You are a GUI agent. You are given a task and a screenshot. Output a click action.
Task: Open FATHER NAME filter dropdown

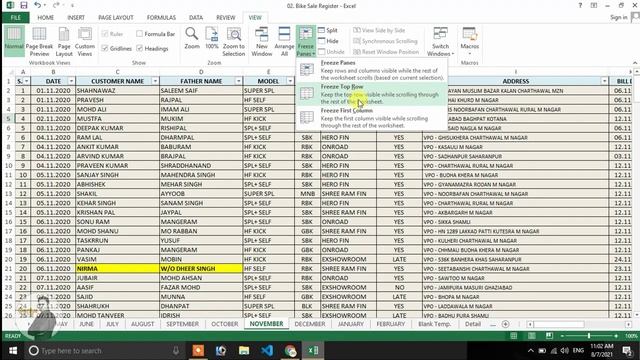pos(238,81)
